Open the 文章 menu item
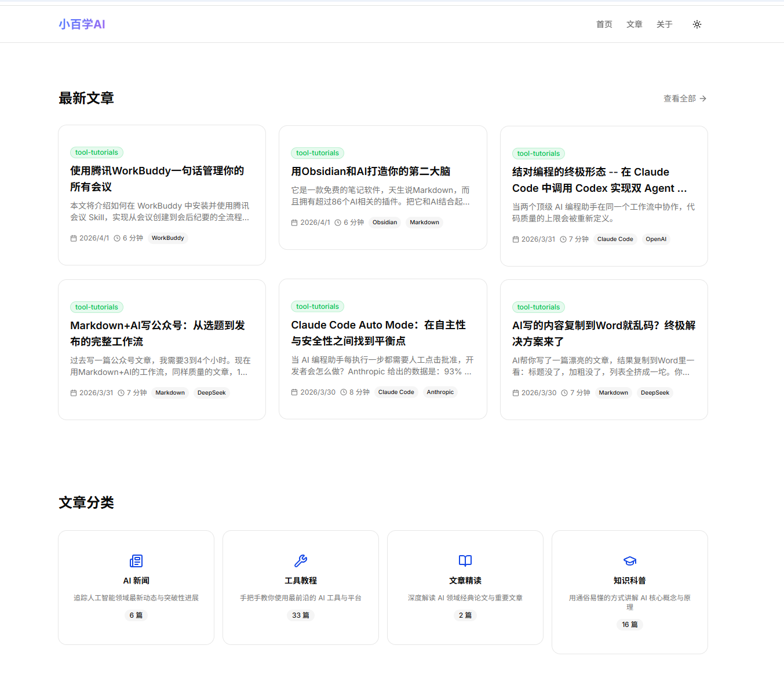Image resolution: width=784 pixels, height=700 pixels. coord(634,24)
